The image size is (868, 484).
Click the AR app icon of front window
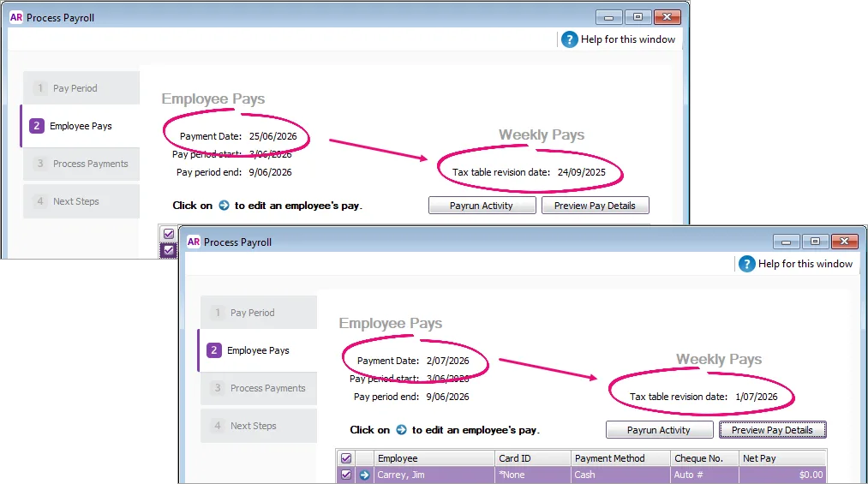[x=193, y=242]
